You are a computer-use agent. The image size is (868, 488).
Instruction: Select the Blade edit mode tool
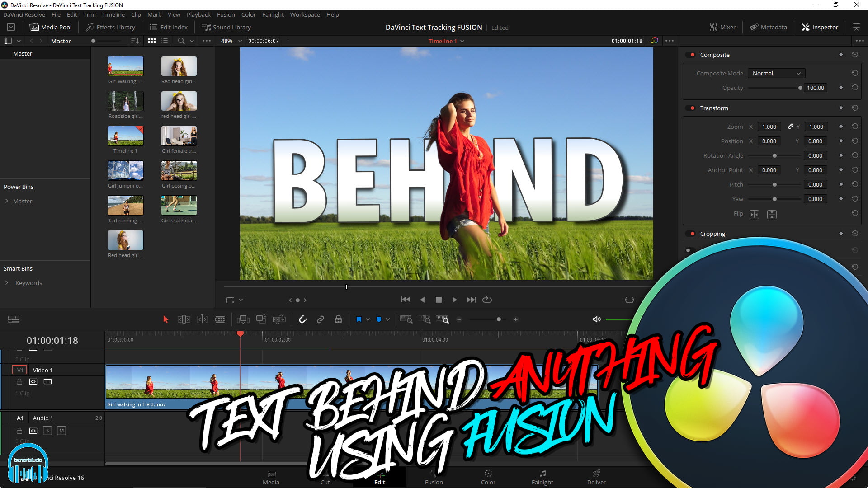[x=220, y=319]
